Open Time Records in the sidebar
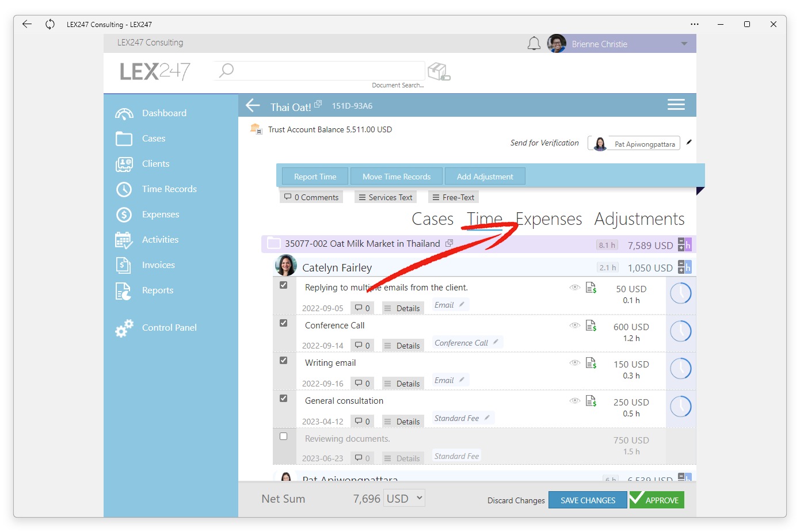Viewport: 800px width, 532px height. [169, 189]
